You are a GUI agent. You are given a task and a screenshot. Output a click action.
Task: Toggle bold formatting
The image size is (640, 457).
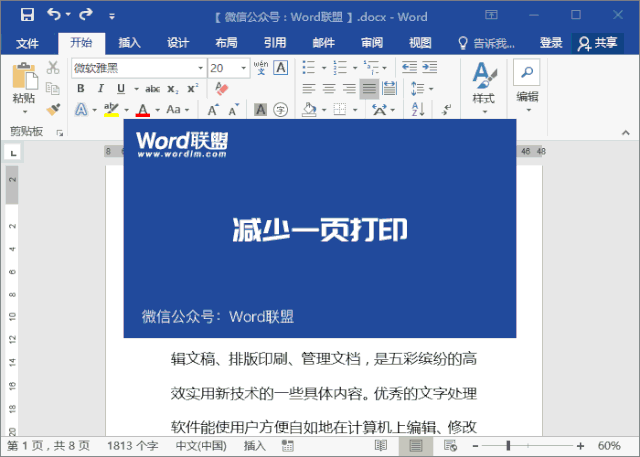click(x=81, y=89)
